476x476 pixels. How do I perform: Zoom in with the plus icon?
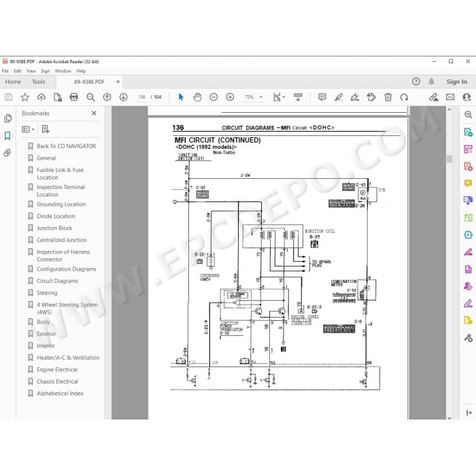tap(230, 97)
